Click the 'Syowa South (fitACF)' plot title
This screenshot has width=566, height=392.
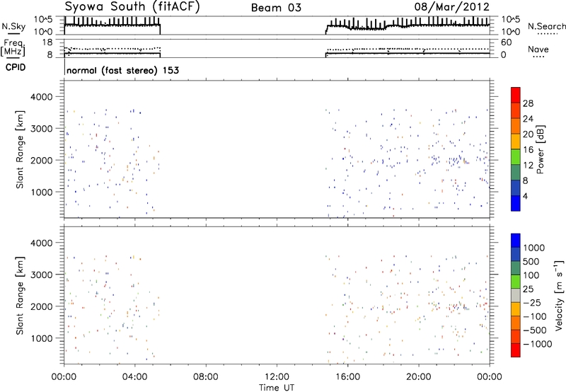point(132,6)
